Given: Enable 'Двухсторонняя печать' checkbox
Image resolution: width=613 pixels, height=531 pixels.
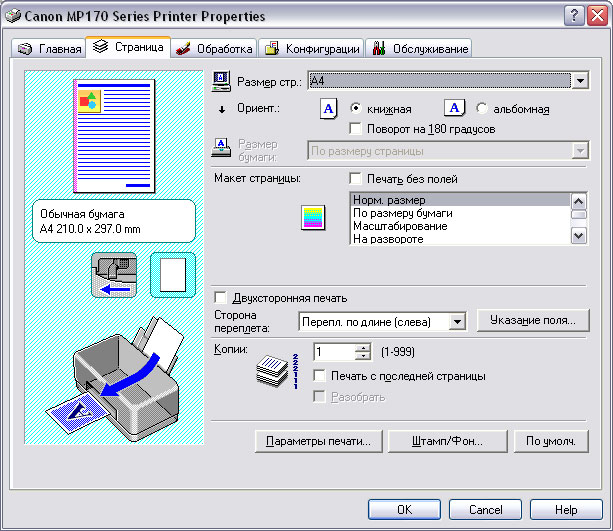Looking at the screenshot, I should [221, 298].
